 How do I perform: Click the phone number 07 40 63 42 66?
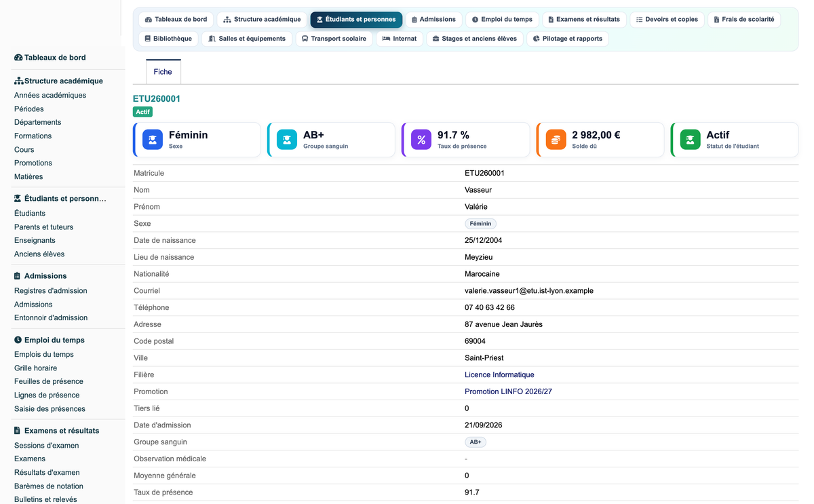point(490,307)
